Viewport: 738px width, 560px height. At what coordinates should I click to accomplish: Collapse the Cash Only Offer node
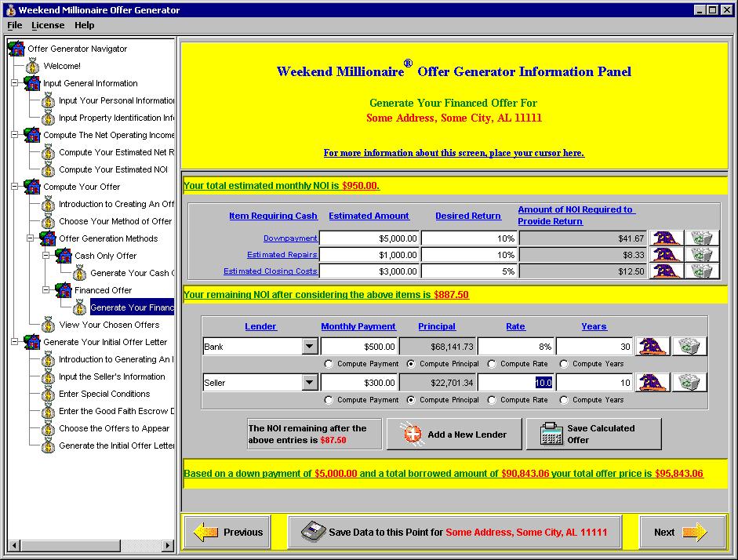tap(45, 256)
